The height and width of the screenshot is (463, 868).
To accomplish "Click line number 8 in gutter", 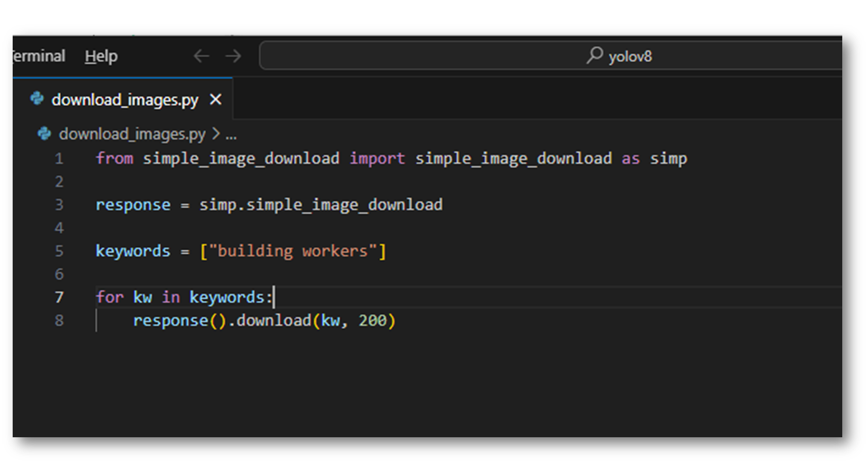I will [59, 320].
